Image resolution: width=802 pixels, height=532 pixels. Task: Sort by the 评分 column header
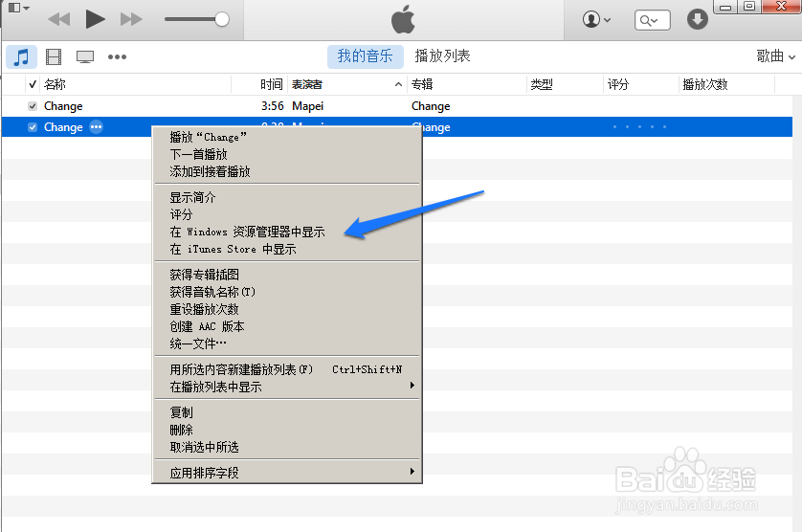(618, 84)
